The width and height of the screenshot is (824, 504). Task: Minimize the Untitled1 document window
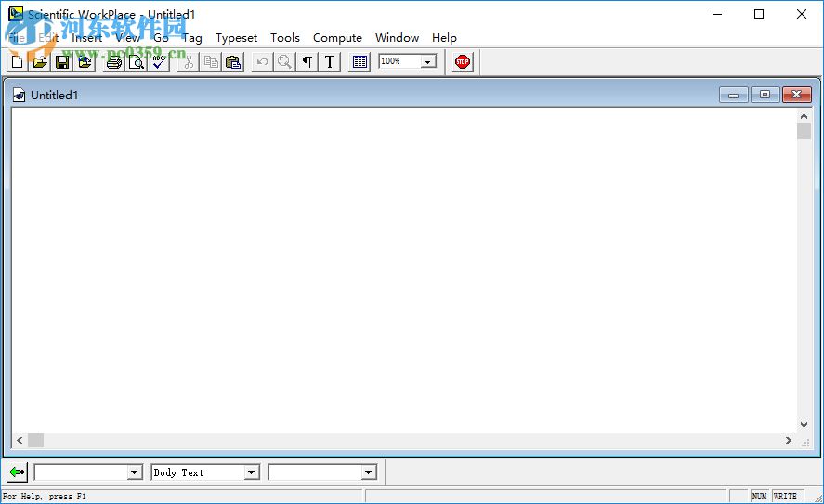[x=734, y=95]
